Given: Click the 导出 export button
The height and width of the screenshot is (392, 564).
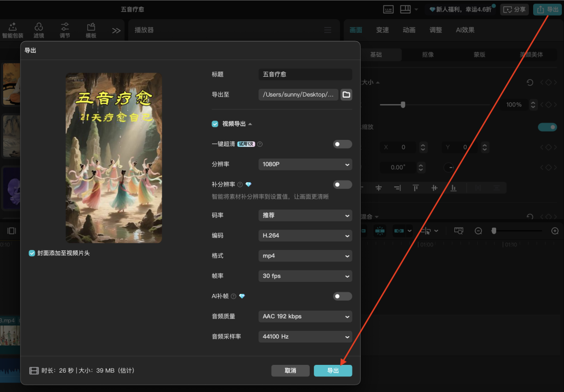Looking at the screenshot, I should pos(333,371).
